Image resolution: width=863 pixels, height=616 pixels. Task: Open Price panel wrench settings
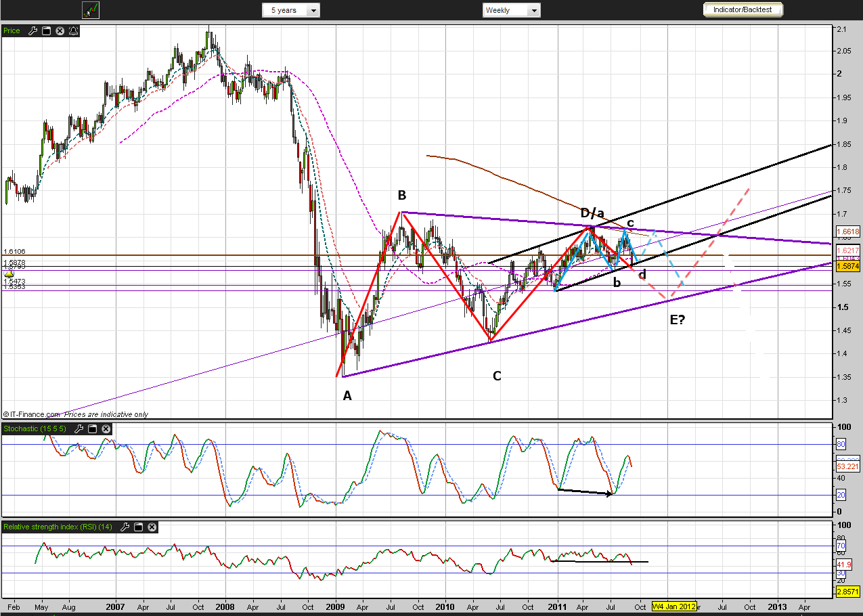(32, 30)
